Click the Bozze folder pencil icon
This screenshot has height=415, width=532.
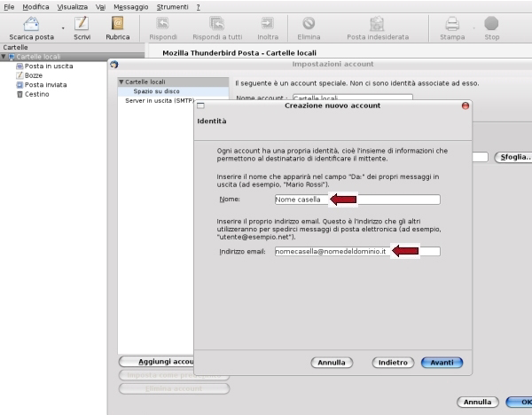20,75
